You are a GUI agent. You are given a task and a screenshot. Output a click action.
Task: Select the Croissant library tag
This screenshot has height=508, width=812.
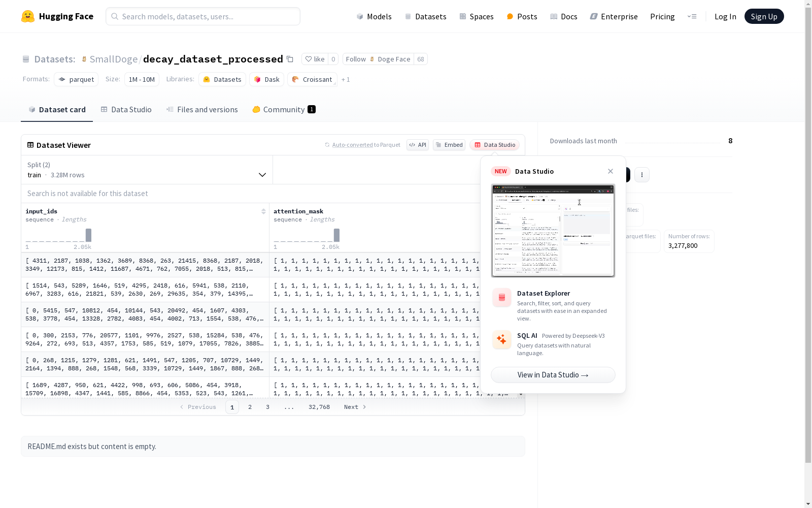pos(312,79)
